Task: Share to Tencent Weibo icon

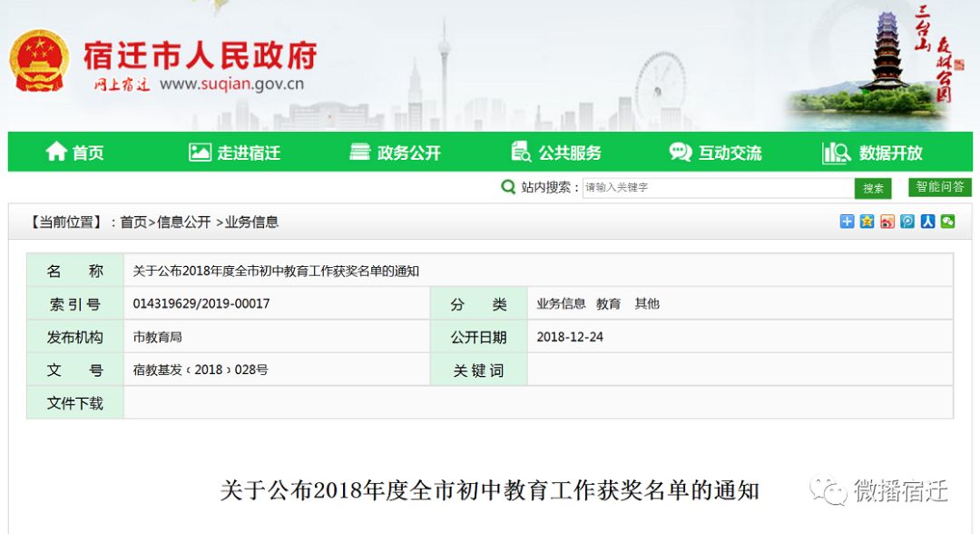Action: [x=907, y=222]
